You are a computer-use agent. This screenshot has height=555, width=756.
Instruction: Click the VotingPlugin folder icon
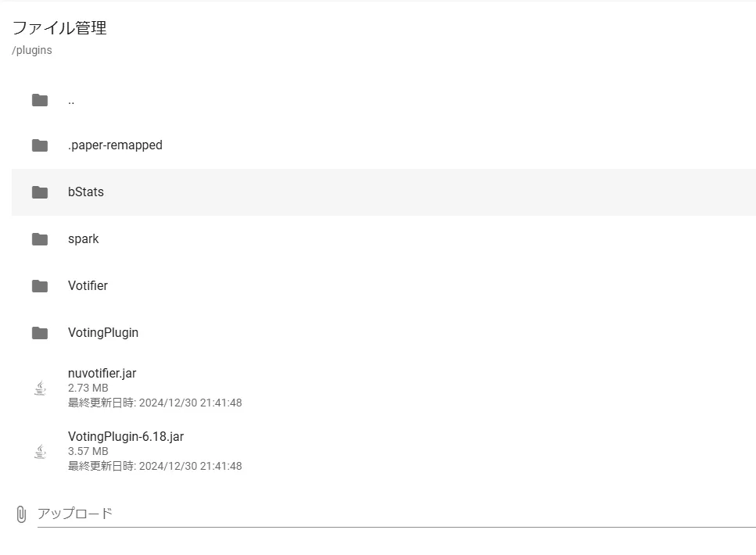(40, 333)
